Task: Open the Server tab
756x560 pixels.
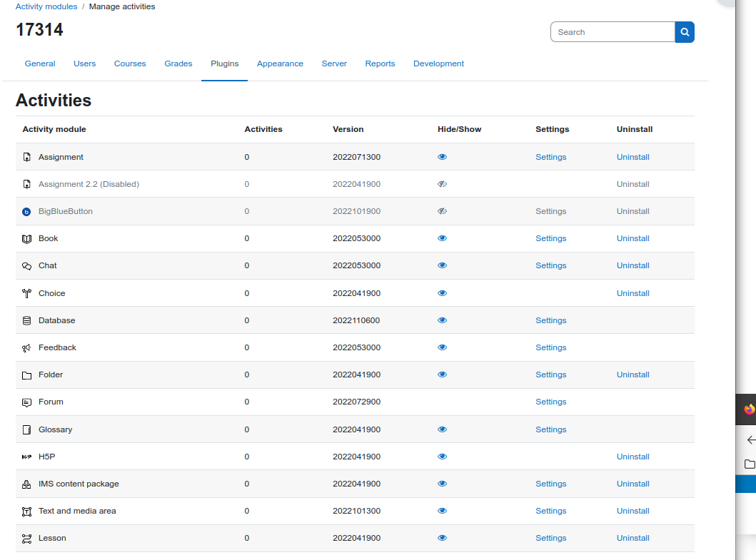Action: [334, 63]
